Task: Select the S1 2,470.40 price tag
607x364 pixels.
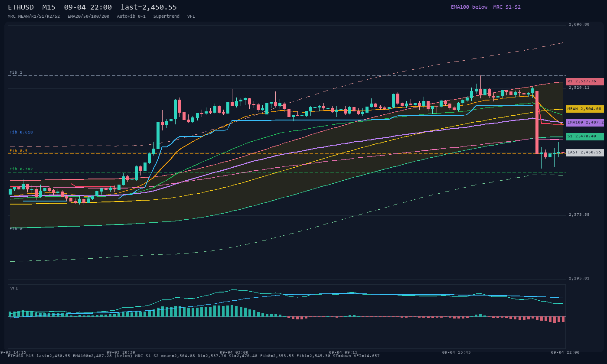Action: [585, 136]
